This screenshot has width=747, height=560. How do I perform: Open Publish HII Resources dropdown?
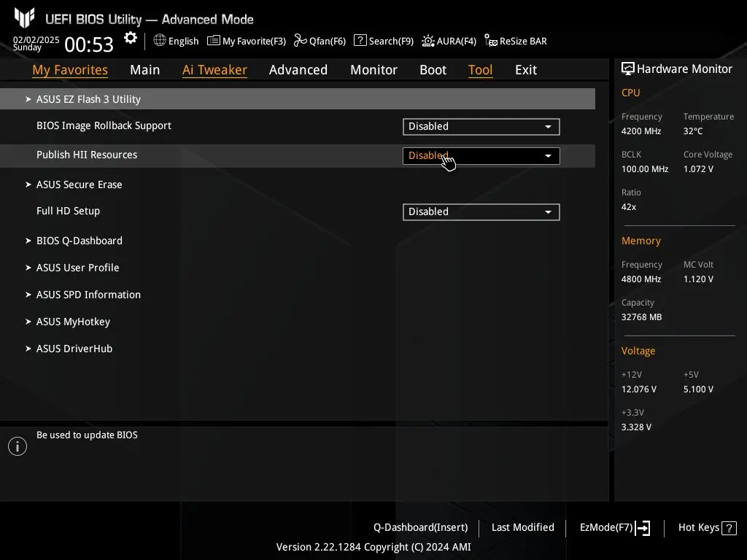pos(481,156)
